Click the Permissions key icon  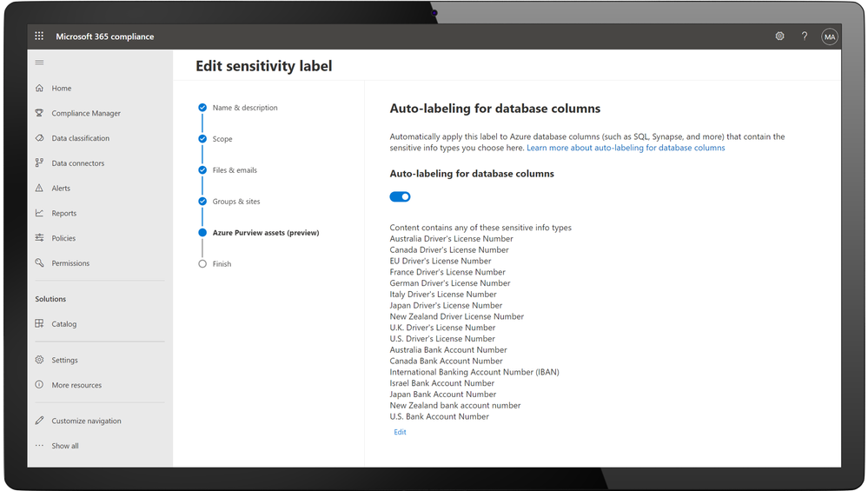(x=39, y=262)
